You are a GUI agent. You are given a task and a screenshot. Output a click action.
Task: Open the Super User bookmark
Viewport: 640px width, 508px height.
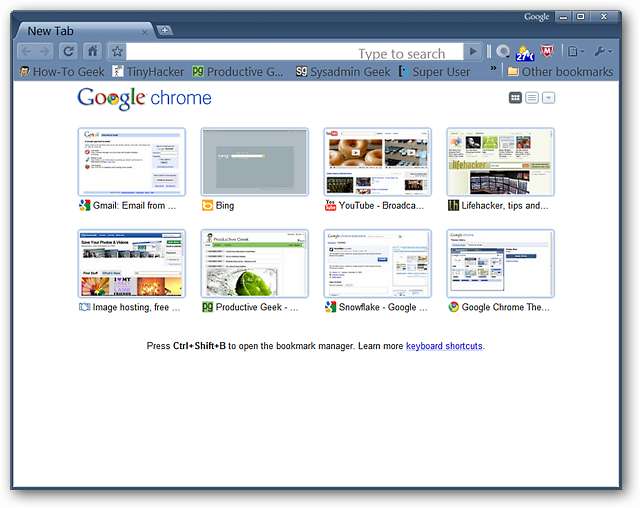tap(435, 72)
